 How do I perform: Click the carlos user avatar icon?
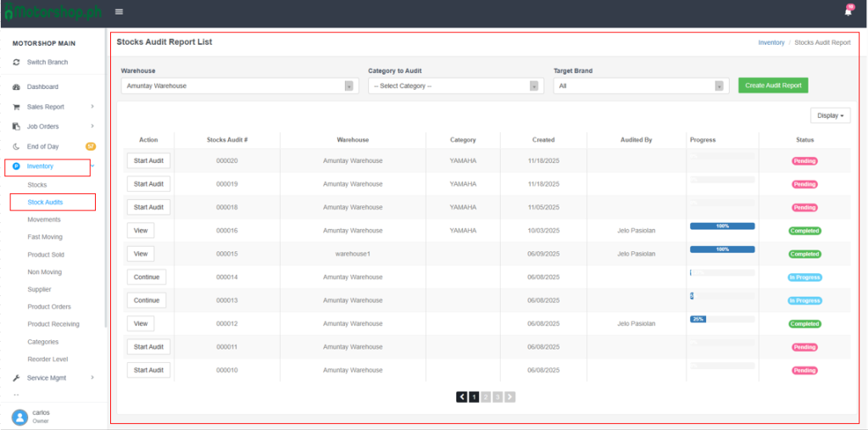pos(19,416)
